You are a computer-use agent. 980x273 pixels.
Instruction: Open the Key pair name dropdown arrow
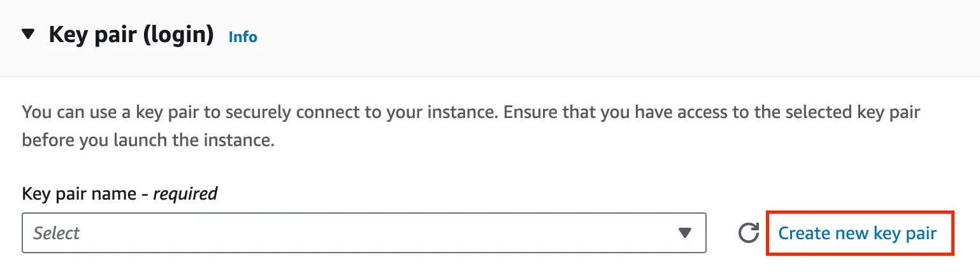685,233
